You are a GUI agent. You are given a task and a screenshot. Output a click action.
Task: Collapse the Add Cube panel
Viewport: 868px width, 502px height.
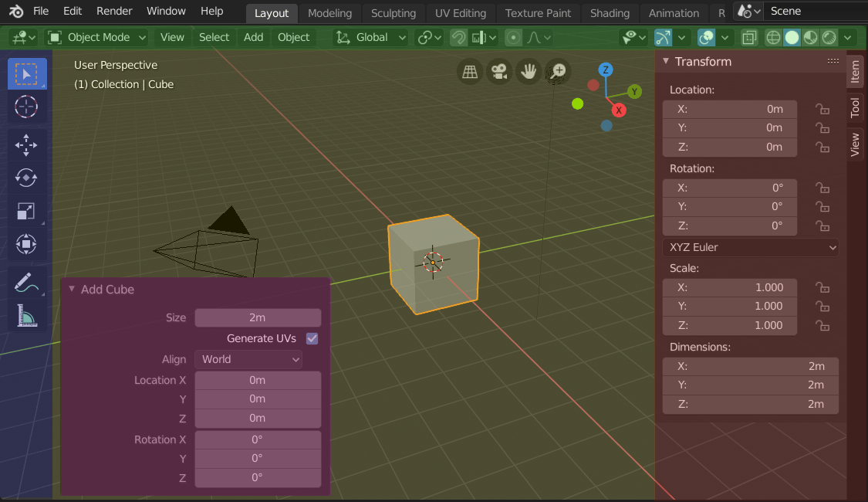[72, 290]
